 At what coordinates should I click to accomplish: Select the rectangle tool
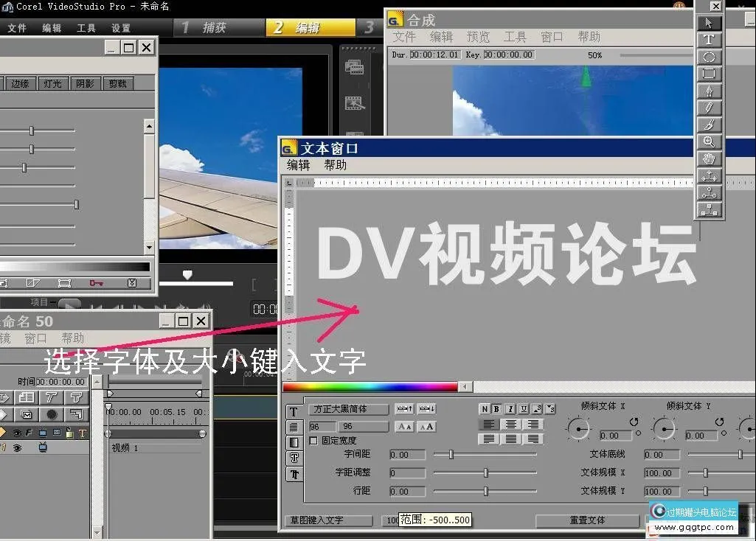pos(709,74)
